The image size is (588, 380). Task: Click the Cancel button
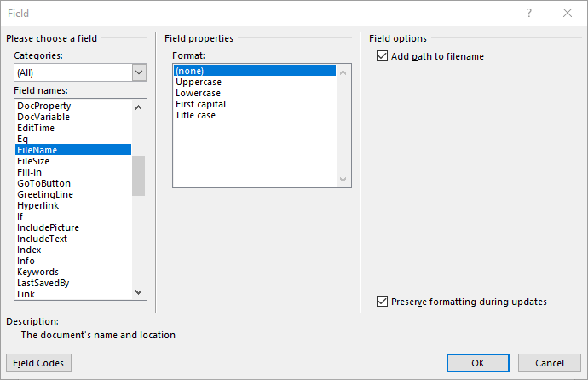point(550,363)
